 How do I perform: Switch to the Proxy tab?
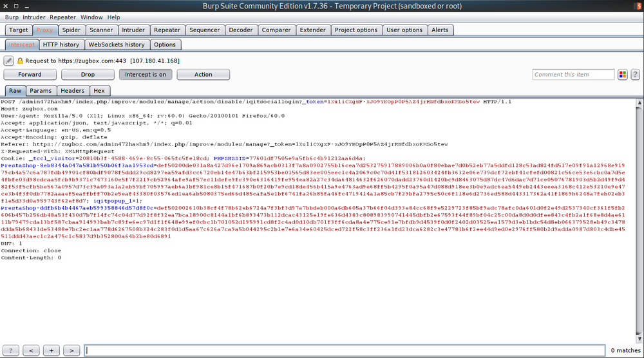point(44,30)
